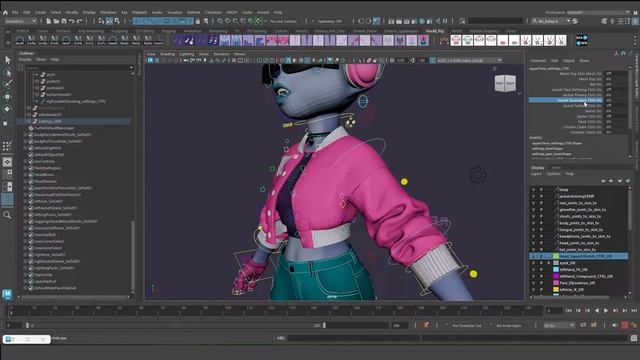The image size is (640, 360).
Task: Toggle V visibility for lefthand_Compound_CTRL_DR layer
Action: [533, 276]
